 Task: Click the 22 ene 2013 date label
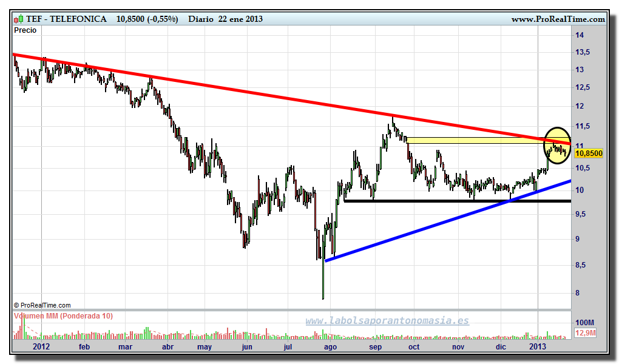[240, 19]
